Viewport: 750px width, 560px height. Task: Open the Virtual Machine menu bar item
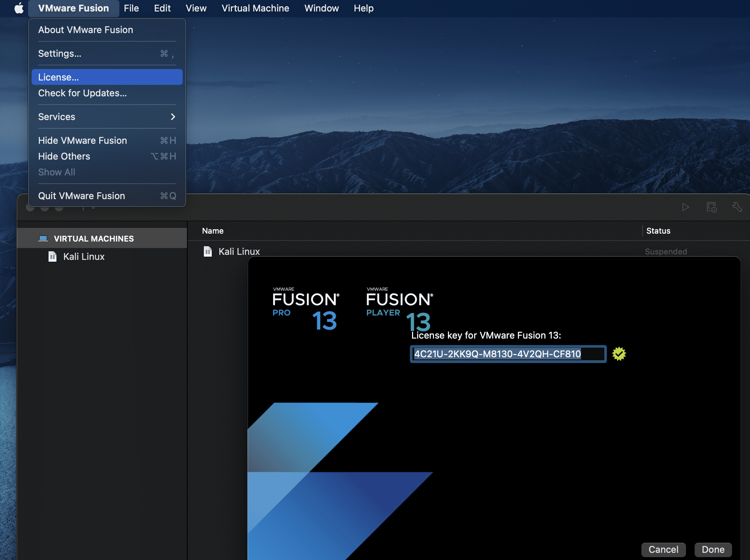pyautogui.click(x=255, y=8)
